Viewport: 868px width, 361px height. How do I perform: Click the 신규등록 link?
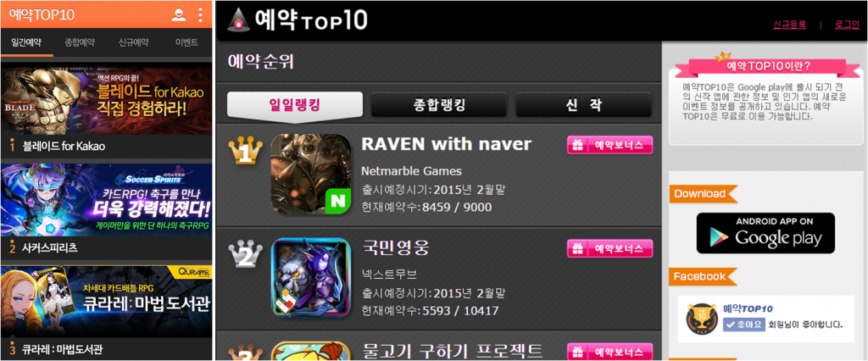point(789,25)
